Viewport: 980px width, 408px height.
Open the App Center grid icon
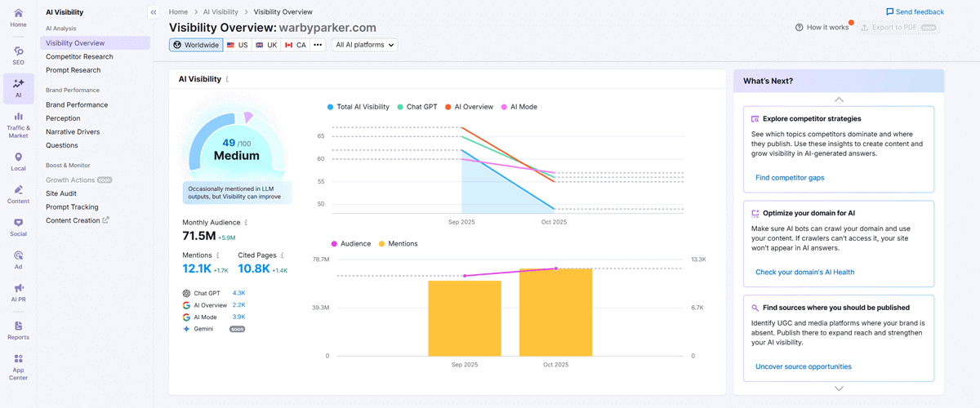click(x=18, y=359)
